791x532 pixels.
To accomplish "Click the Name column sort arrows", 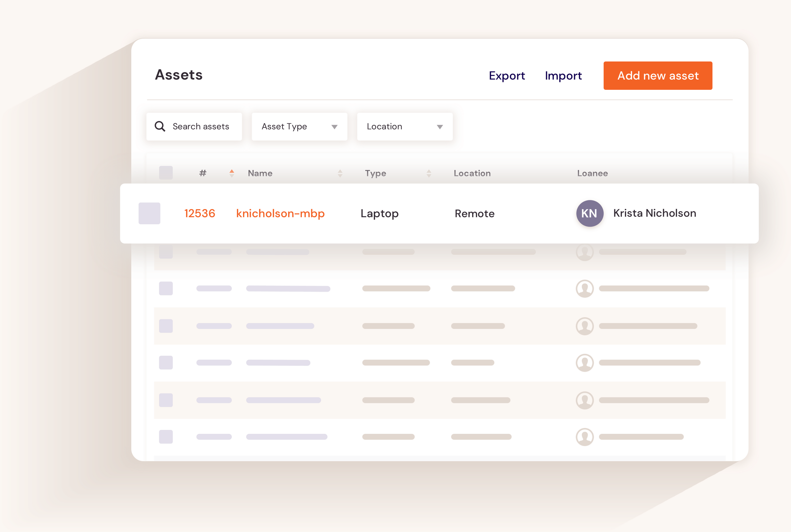I will point(340,173).
